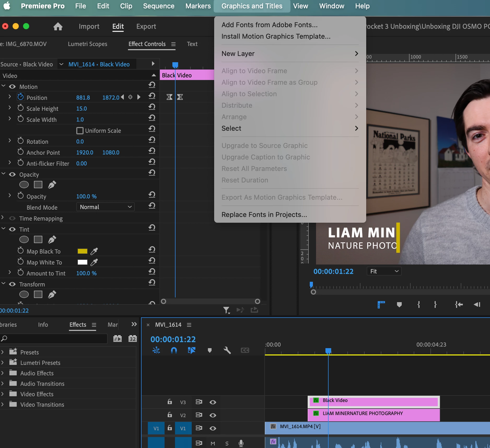Open the Select submenu
490x448 pixels.
click(290, 128)
